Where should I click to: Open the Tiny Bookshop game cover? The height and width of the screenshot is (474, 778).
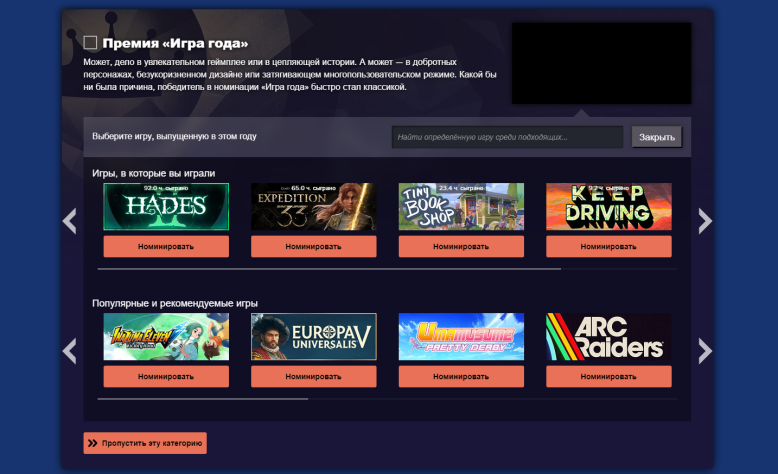[x=461, y=207]
